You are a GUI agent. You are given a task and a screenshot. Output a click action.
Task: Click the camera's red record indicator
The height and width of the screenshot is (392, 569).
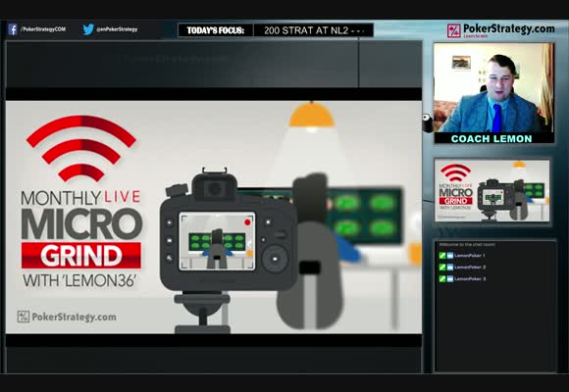[247, 221]
